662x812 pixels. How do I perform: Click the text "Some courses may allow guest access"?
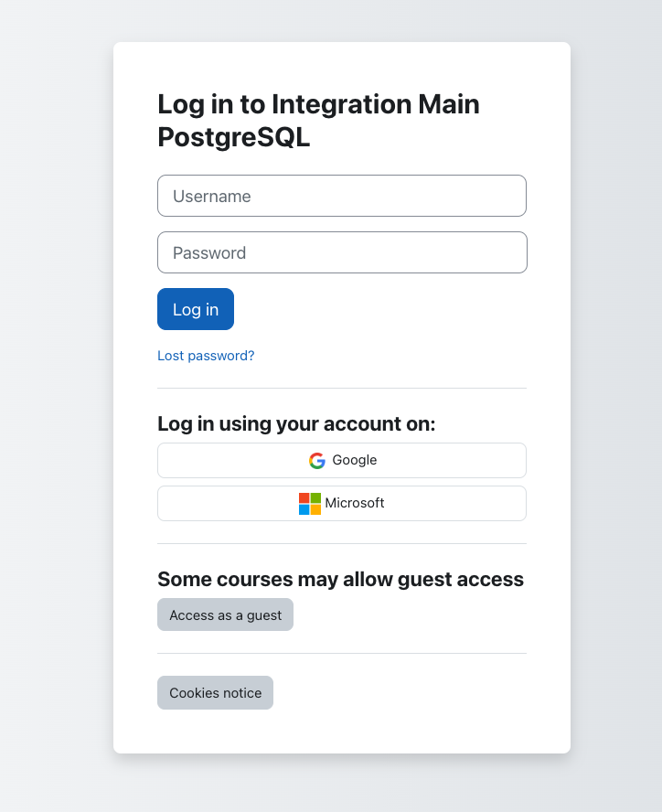pyautogui.click(x=340, y=580)
